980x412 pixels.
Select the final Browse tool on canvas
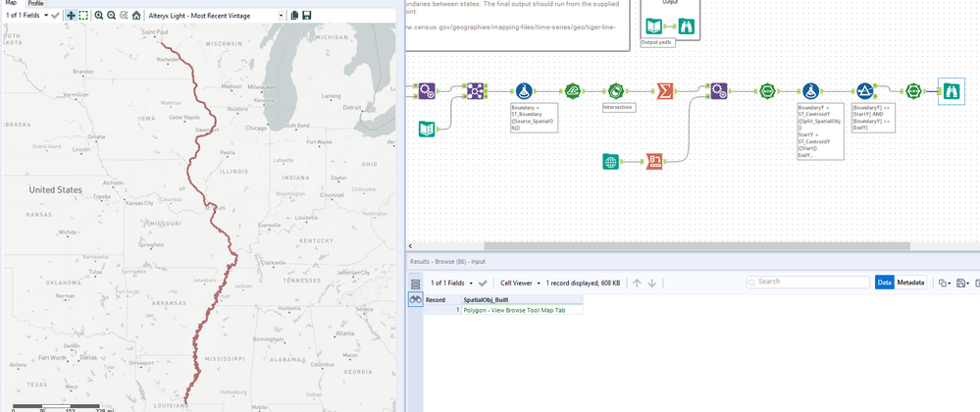pos(952,91)
